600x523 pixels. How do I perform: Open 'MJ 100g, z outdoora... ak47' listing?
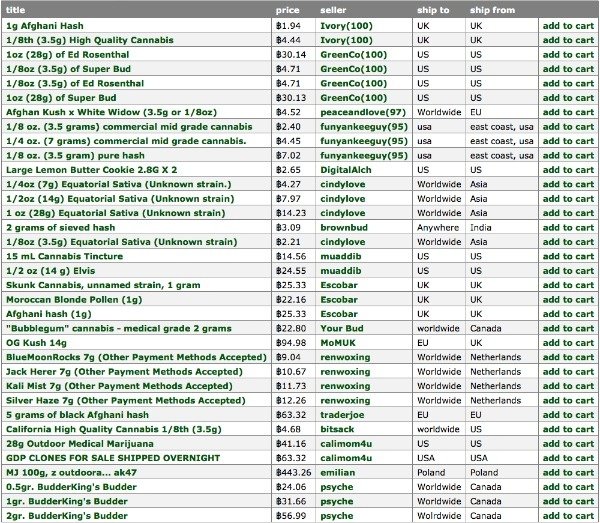tap(71, 472)
